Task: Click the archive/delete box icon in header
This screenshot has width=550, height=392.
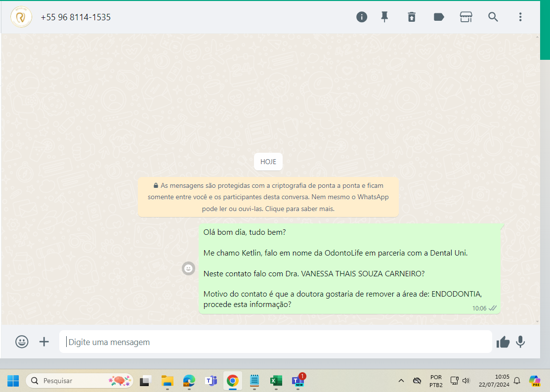Action: pyautogui.click(x=412, y=17)
